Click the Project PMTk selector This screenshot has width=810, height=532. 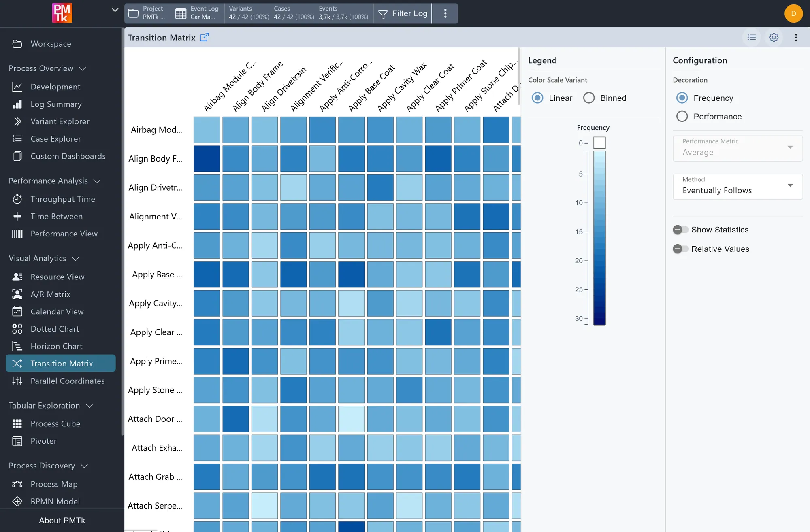click(x=147, y=13)
